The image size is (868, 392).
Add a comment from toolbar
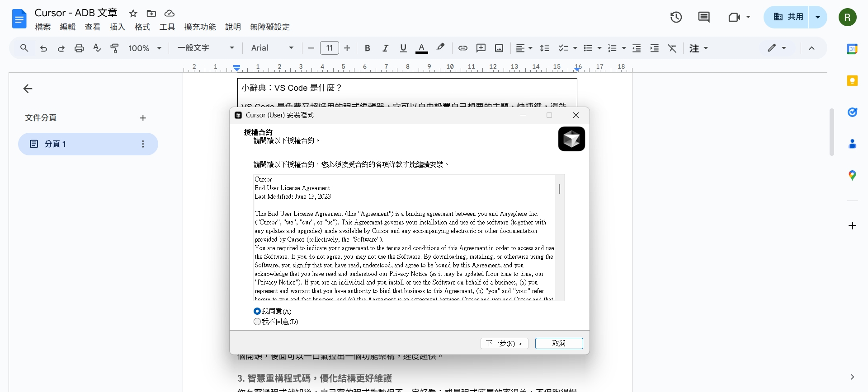[x=481, y=48]
